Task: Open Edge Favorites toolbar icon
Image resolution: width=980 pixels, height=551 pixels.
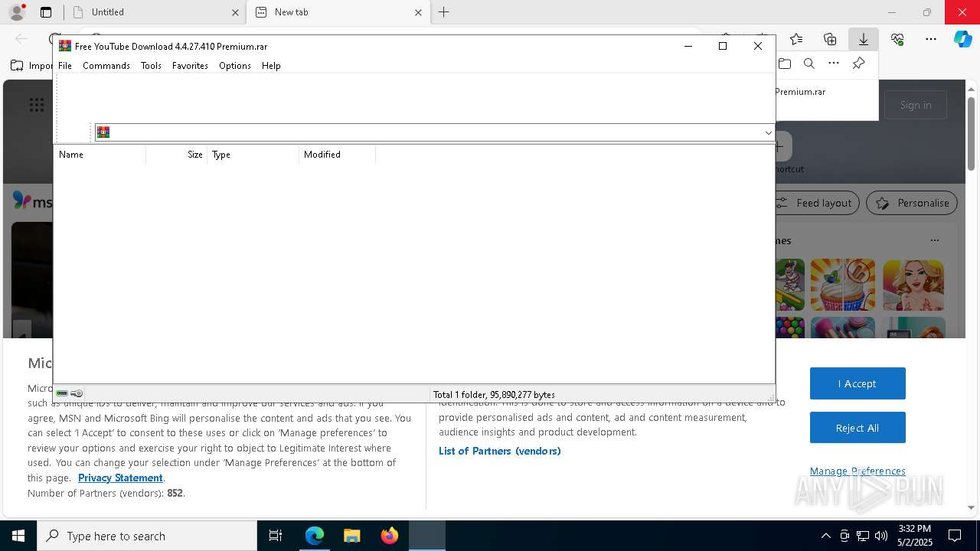Action: pyautogui.click(x=796, y=39)
